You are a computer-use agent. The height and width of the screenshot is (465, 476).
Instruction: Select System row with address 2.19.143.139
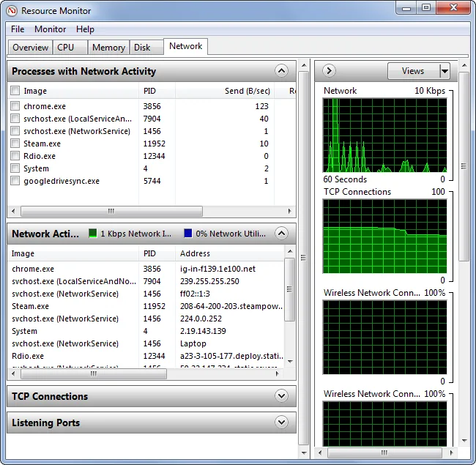pyautogui.click(x=146, y=331)
